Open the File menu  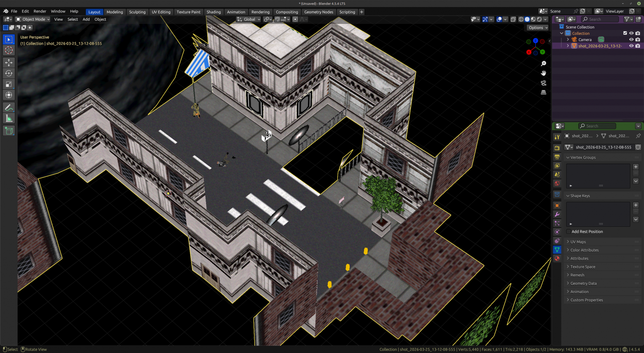(14, 11)
